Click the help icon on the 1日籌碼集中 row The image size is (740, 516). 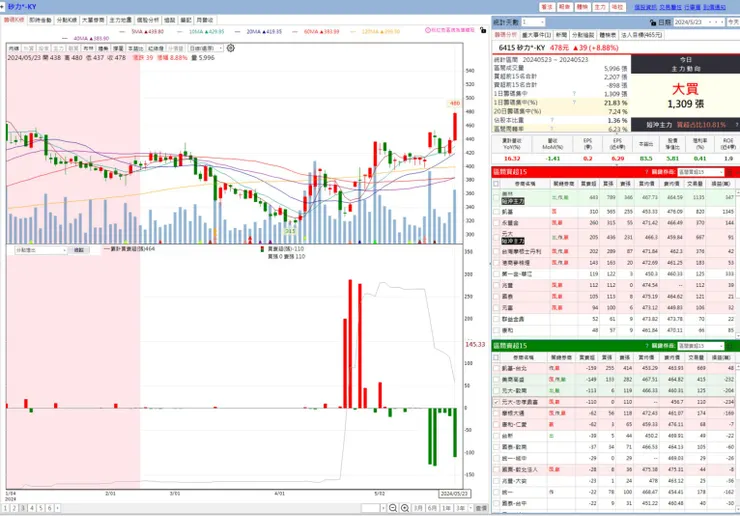(x=574, y=93)
